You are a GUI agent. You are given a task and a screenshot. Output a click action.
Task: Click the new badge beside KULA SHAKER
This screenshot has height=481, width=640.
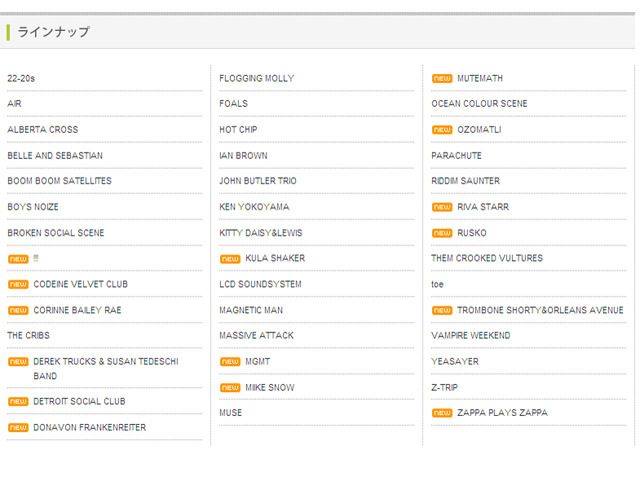230,259
